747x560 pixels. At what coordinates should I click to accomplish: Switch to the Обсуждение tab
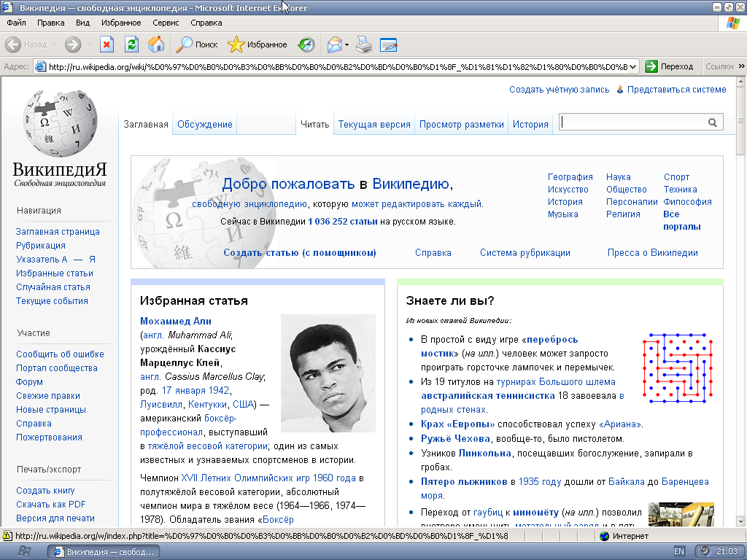[204, 124]
